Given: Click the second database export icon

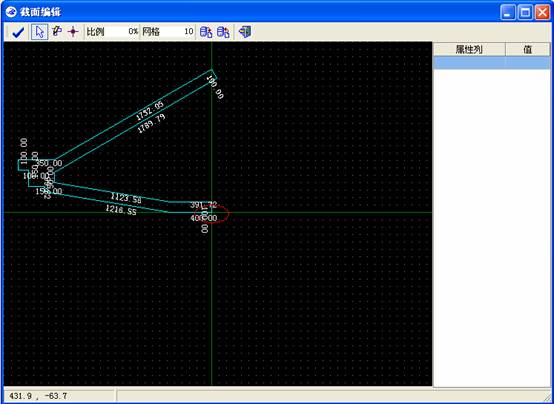Looking at the screenshot, I should click(223, 32).
